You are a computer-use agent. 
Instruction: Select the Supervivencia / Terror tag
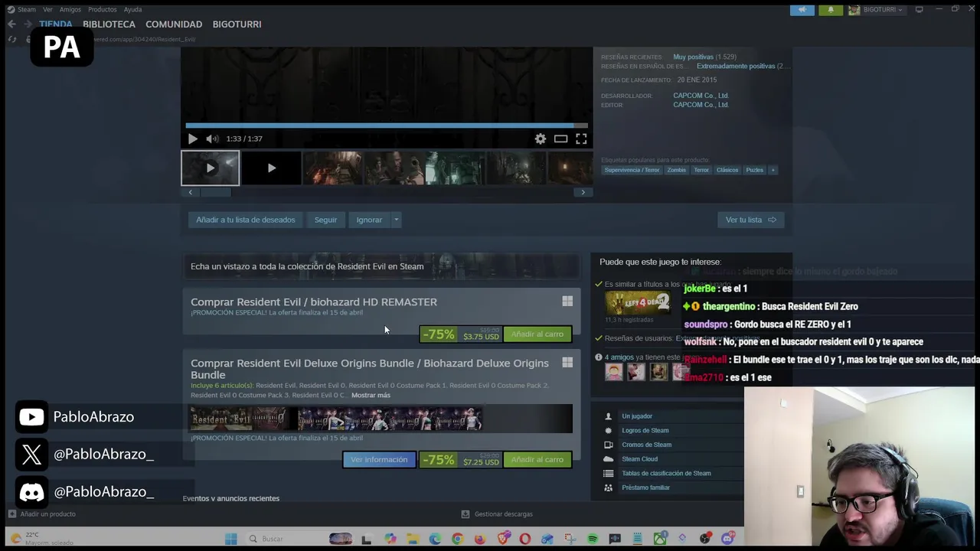pyautogui.click(x=632, y=170)
